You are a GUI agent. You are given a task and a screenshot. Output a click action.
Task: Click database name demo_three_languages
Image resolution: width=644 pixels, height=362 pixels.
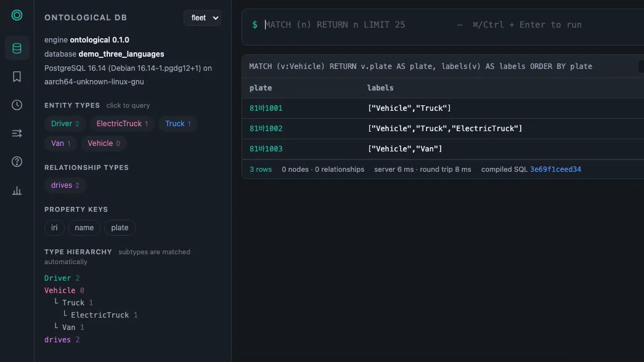point(121,54)
